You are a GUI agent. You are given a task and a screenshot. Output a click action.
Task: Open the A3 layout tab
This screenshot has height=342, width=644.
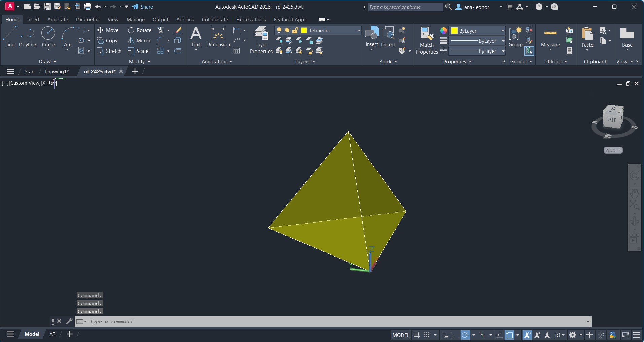(x=52, y=334)
